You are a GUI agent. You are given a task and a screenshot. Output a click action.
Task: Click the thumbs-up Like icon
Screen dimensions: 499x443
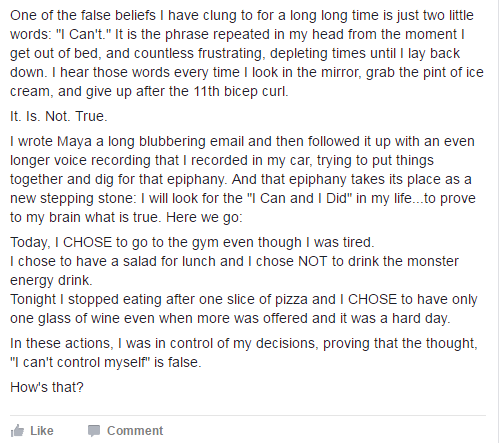tap(17, 431)
